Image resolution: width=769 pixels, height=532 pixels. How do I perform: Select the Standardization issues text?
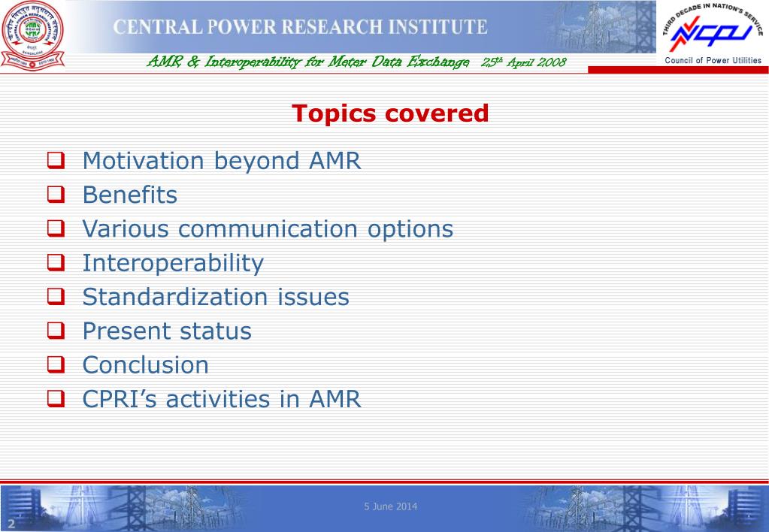(x=216, y=297)
